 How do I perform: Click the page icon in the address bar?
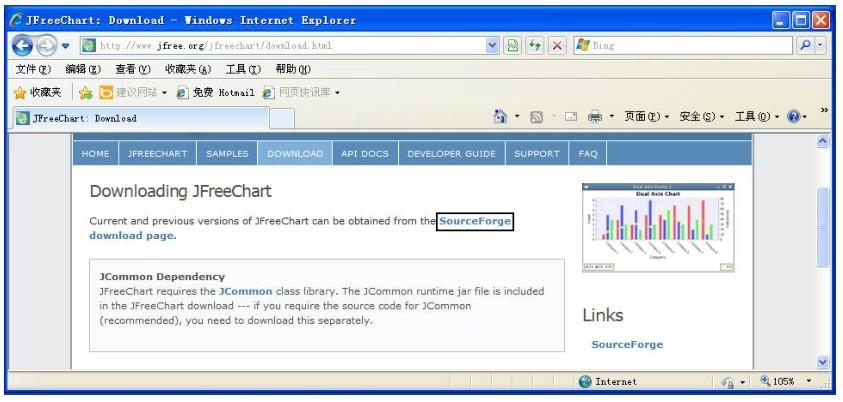(88, 46)
